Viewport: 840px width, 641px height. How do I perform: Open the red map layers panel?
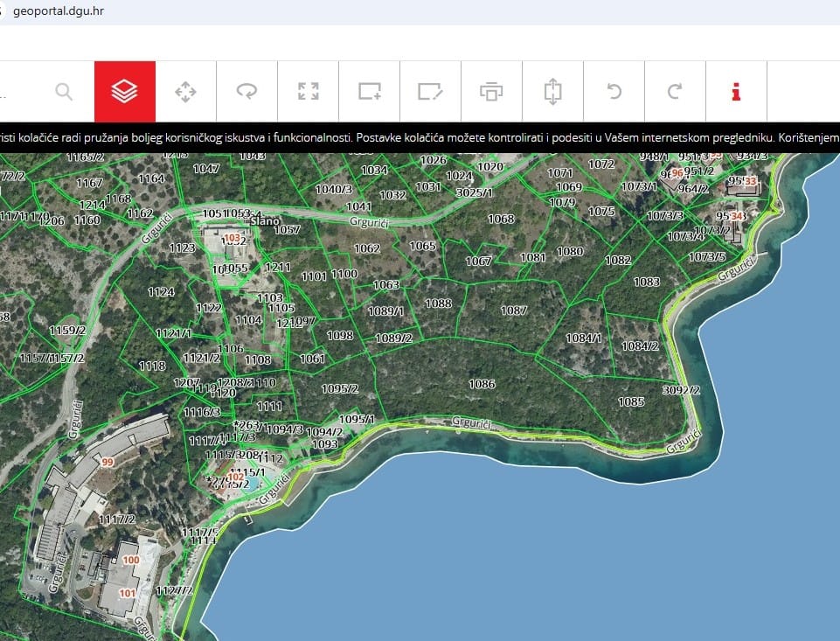(x=125, y=91)
